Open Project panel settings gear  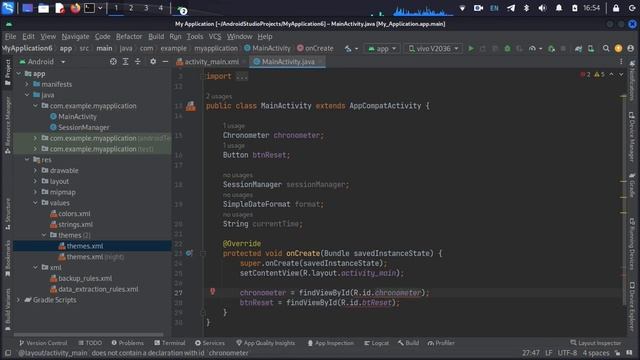pos(153,62)
